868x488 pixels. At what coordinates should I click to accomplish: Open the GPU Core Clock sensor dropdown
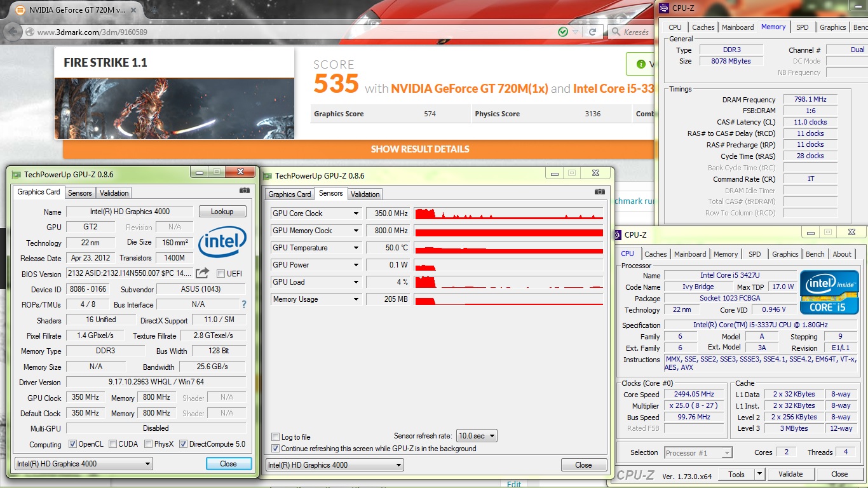(356, 213)
